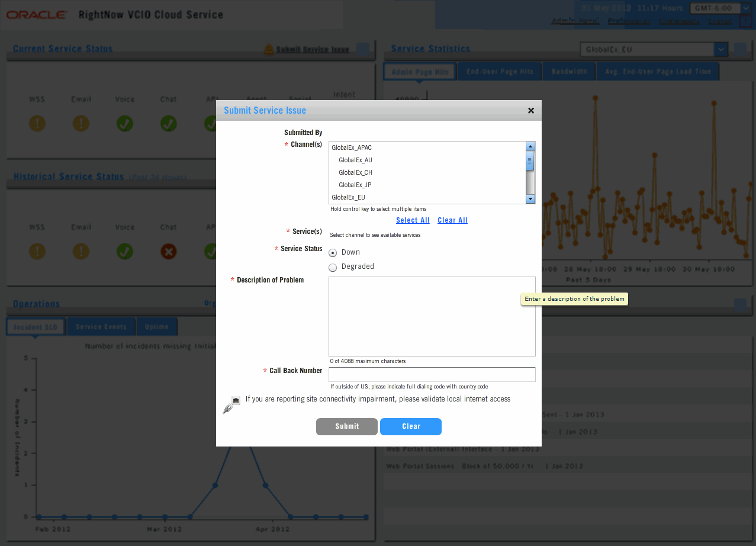
Task: Switch to the Bandwidth tab
Action: pos(569,72)
